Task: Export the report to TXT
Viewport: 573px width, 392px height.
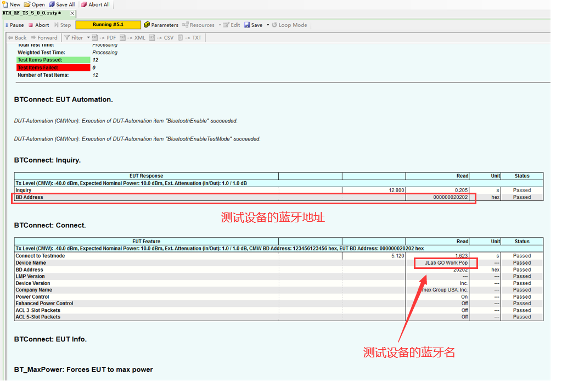Action: tap(190, 37)
